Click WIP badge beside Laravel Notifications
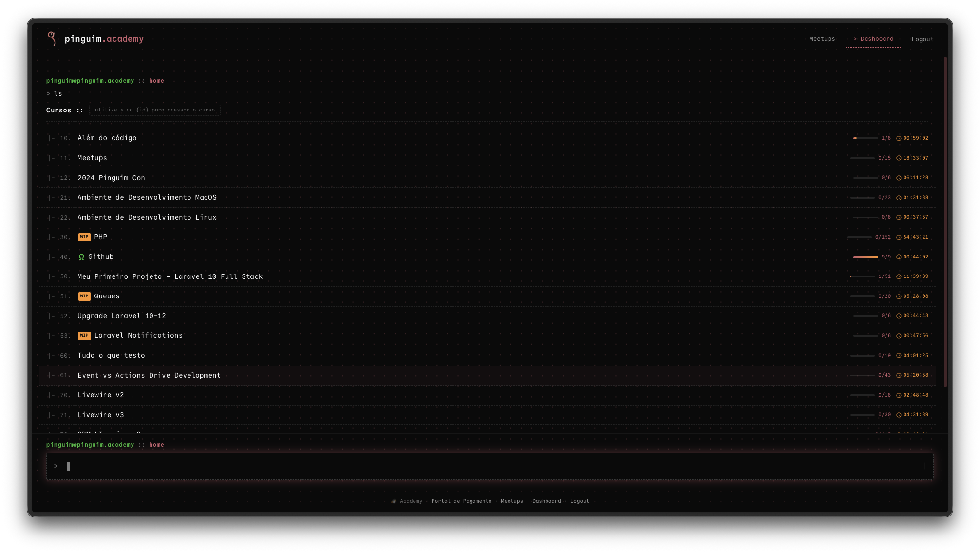The width and height of the screenshot is (980, 553). point(84,336)
